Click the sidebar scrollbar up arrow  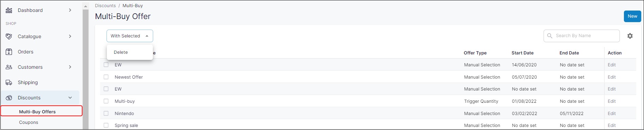[85, 6]
